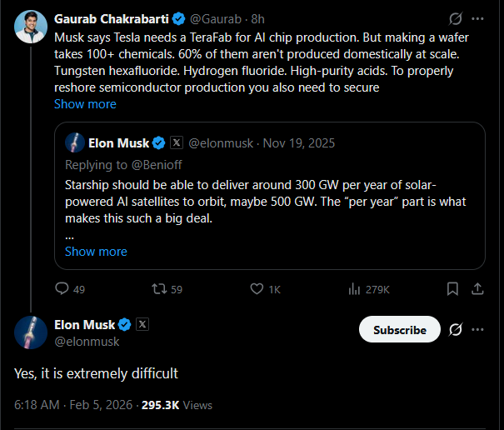Click Elon Musk's rocket avatar in reply
The image size is (504, 430).
pyautogui.click(x=31, y=332)
